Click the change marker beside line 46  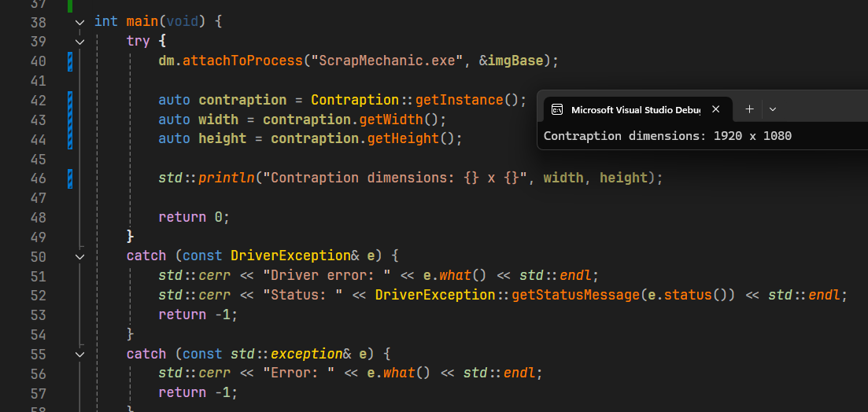71,178
